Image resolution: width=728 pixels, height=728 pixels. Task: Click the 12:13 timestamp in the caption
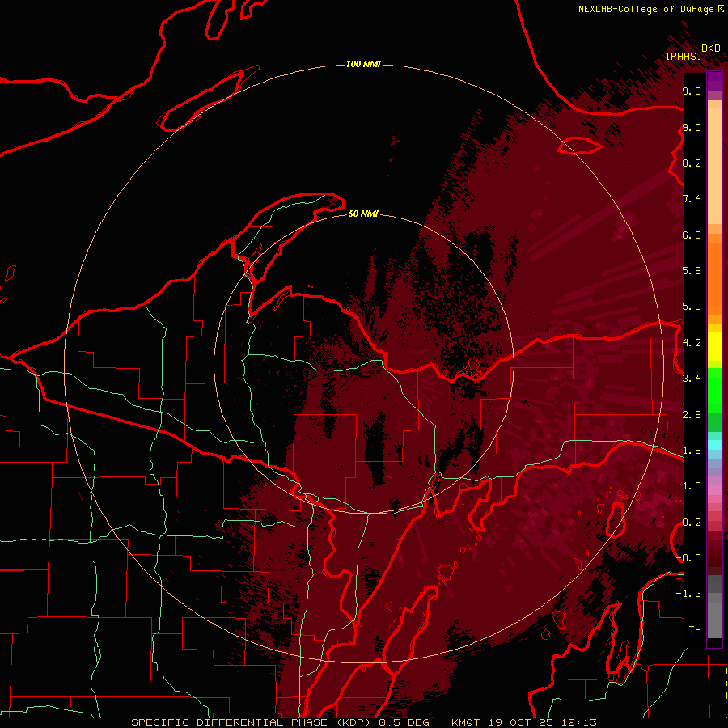pos(578,722)
